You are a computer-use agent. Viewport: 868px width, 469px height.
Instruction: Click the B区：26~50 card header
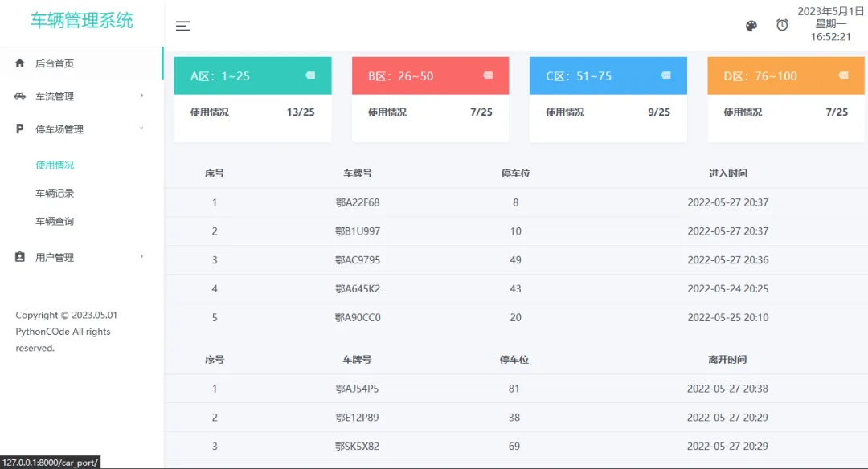430,75
